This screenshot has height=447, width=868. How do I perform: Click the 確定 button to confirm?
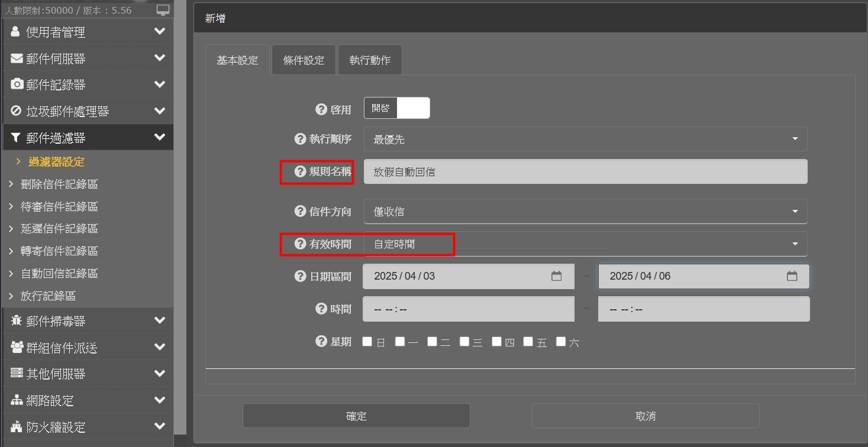(356, 416)
